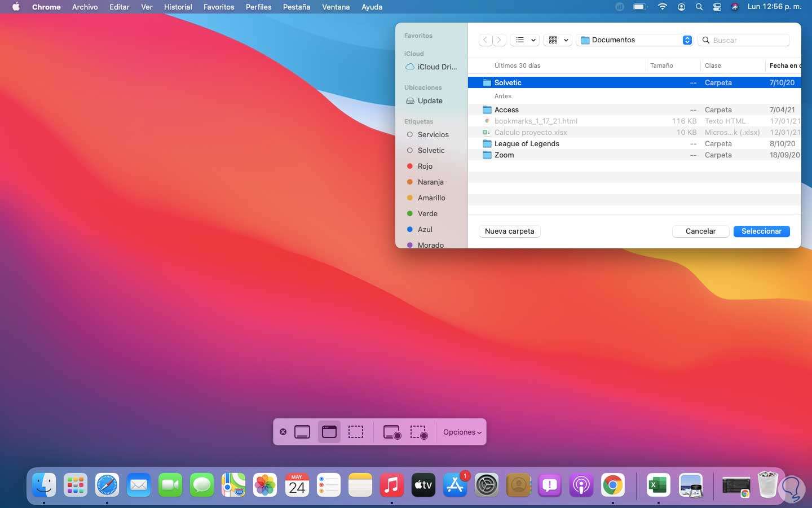Open the Historial menu

coord(178,7)
